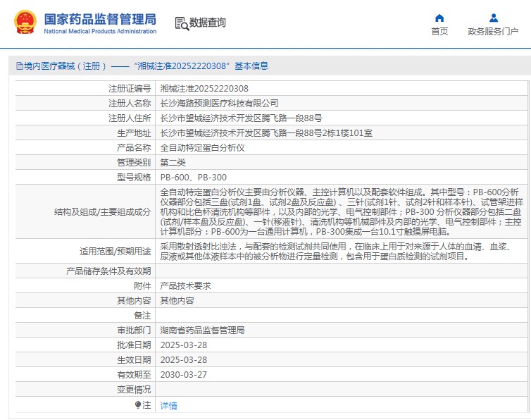
Task: Go to 首页 link
Action: click(439, 32)
